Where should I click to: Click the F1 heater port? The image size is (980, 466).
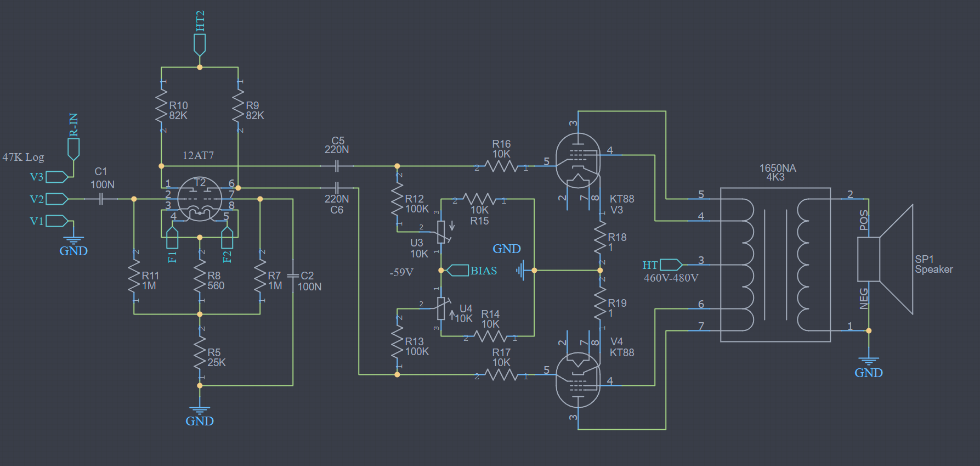[172, 237]
